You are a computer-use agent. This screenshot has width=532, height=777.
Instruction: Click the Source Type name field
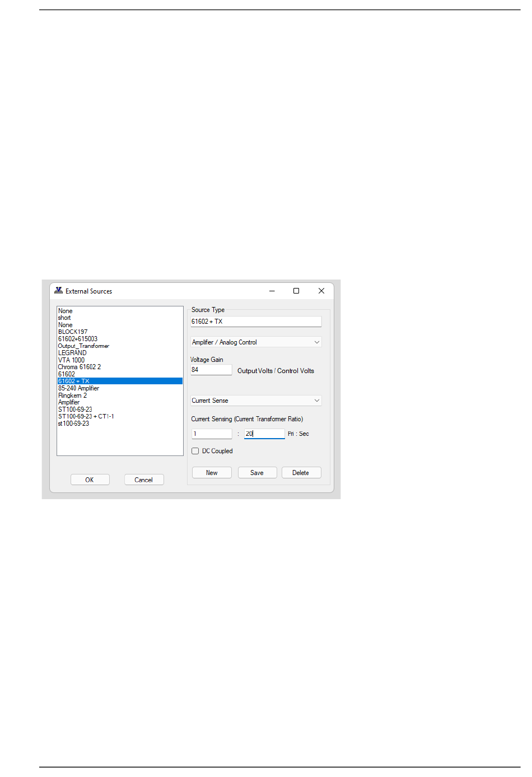pos(256,322)
